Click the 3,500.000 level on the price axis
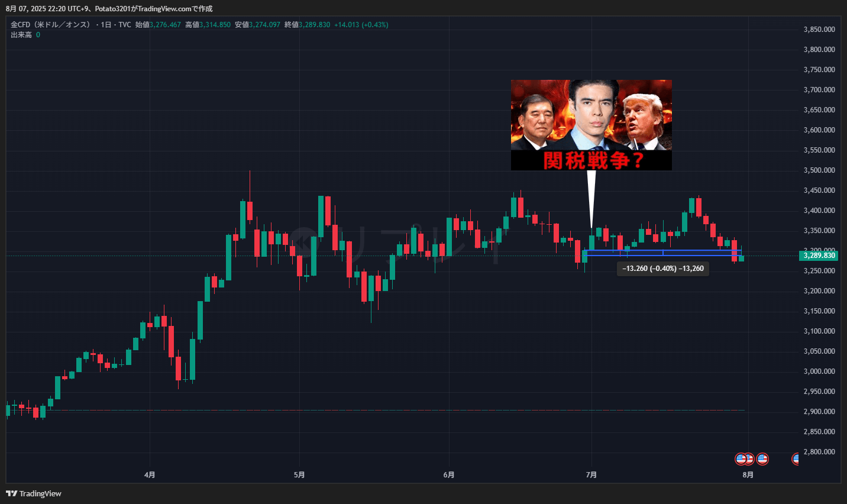Image resolution: width=847 pixels, height=504 pixels. pos(819,170)
